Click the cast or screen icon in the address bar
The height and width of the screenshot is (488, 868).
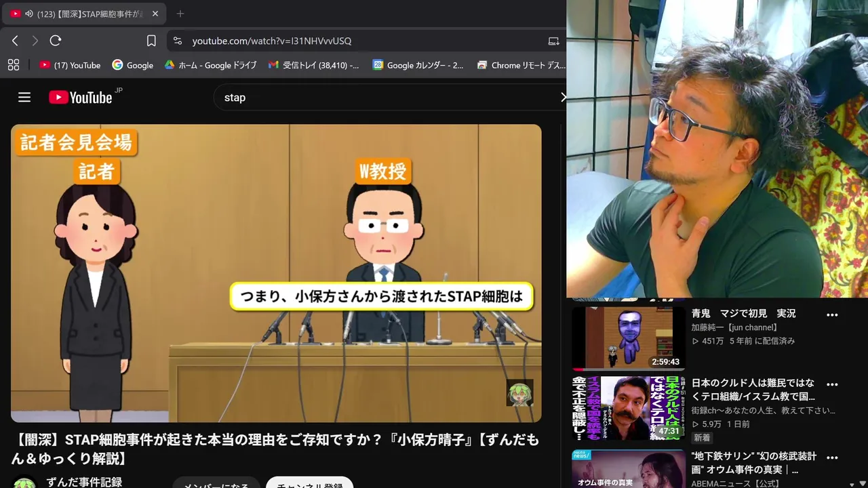(x=553, y=41)
